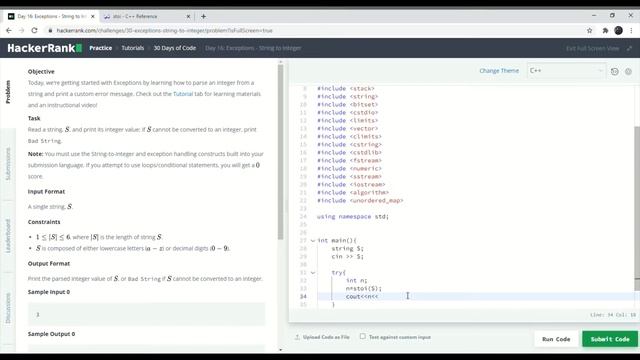Open the Chrome profile avatar
Screen dimensions: 640x360
[618, 30]
